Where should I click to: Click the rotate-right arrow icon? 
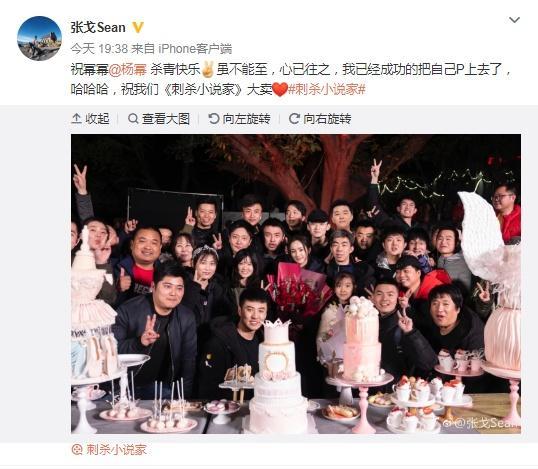(x=294, y=119)
